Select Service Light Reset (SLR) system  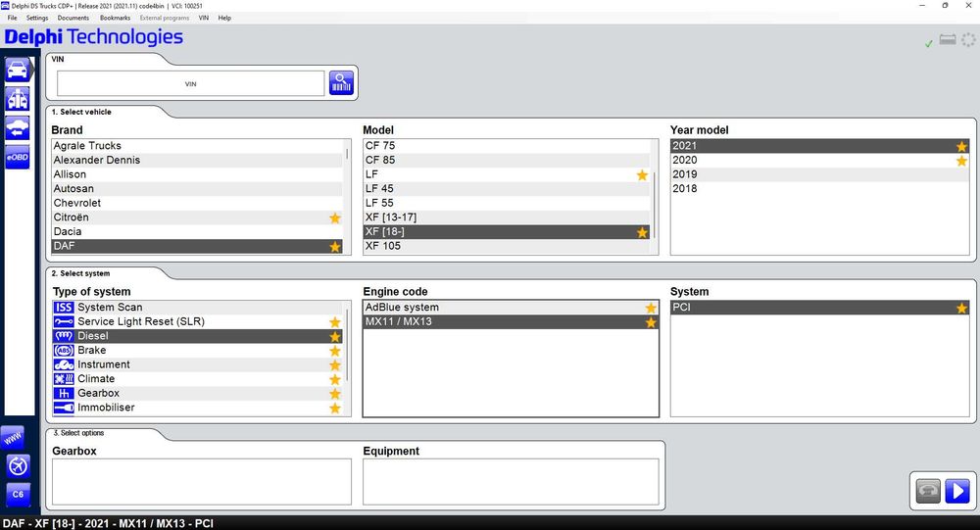(198, 321)
